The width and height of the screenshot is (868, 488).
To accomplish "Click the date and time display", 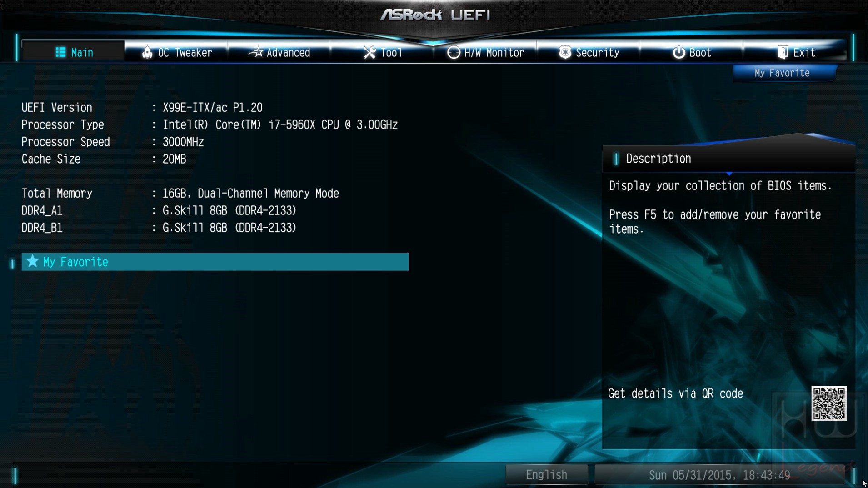I will (719, 475).
